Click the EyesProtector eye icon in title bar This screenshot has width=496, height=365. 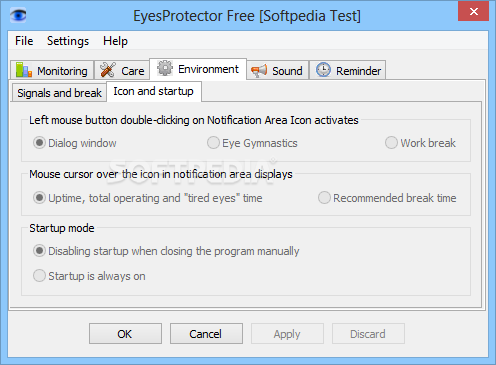[18, 15]
